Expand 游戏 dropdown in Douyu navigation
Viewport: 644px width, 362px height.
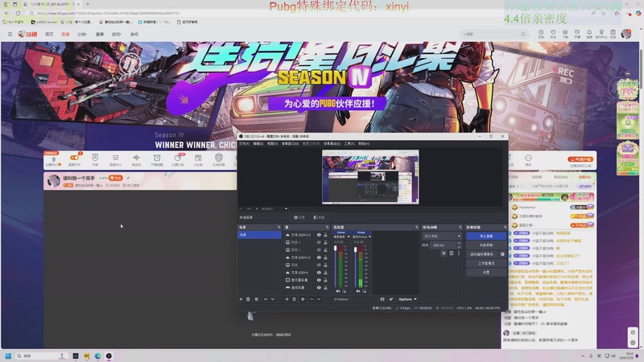(117, 34)
